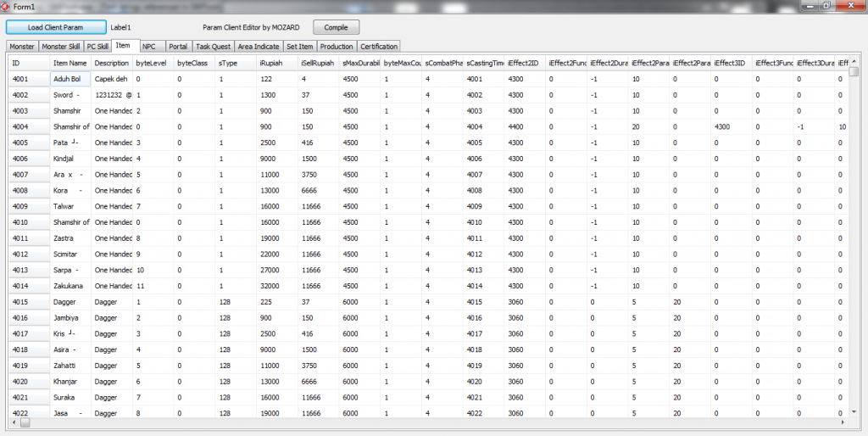Select the Item Name cell containing Aduh Bol
This screenshot has width=868, height=436.
point(70,79)
